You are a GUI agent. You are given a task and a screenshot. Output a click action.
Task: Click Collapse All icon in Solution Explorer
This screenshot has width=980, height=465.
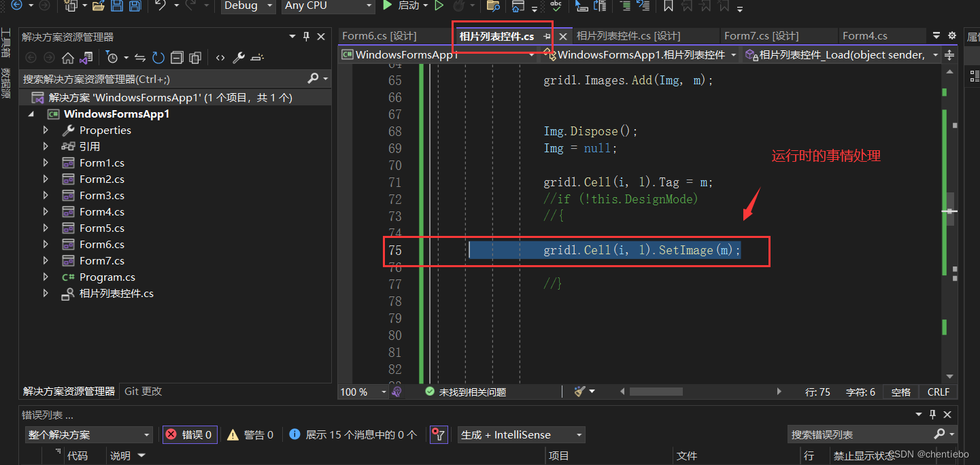pos(177,58)
